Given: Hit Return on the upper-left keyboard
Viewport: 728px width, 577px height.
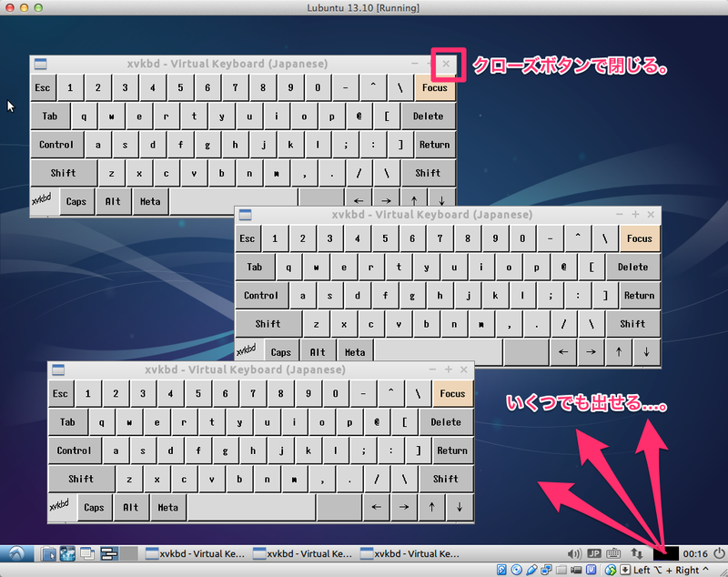Looking at the screenshot, I should click(435, 145).
